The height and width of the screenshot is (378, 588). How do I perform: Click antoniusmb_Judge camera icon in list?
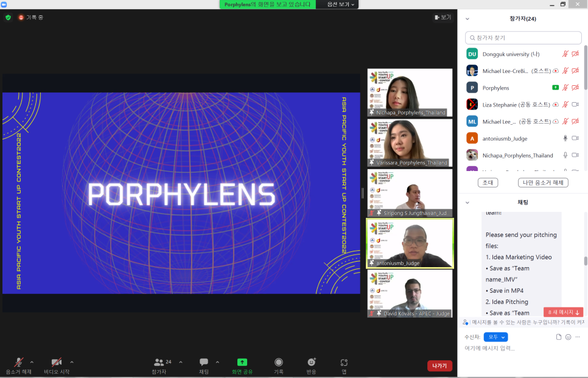575,138
